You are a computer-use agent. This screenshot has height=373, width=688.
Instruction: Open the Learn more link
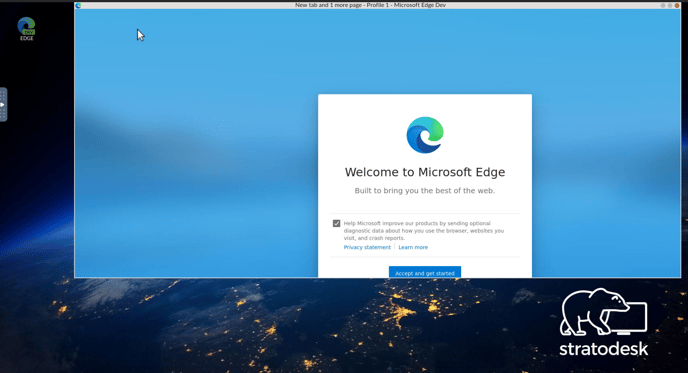tap(413, 247)
